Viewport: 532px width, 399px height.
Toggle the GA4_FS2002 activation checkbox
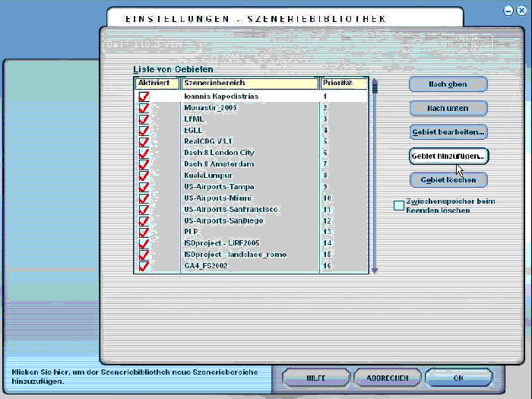[x=144, y=266]
